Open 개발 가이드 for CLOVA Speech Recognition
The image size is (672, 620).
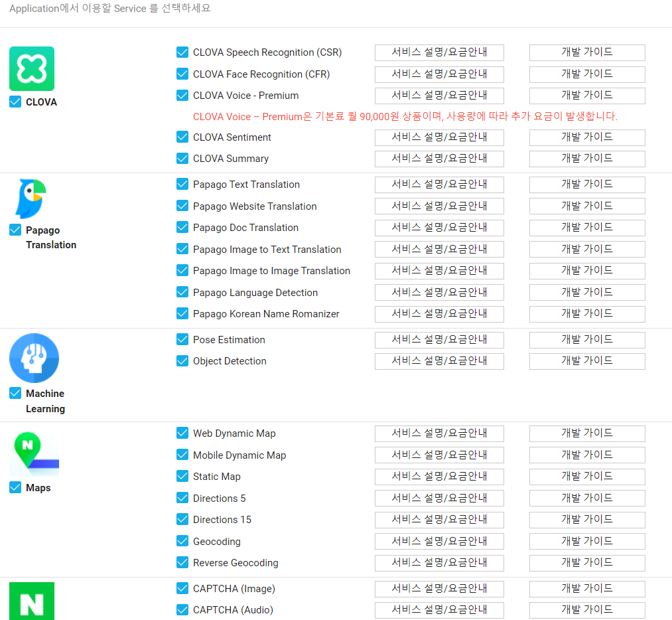coord(587,52)
